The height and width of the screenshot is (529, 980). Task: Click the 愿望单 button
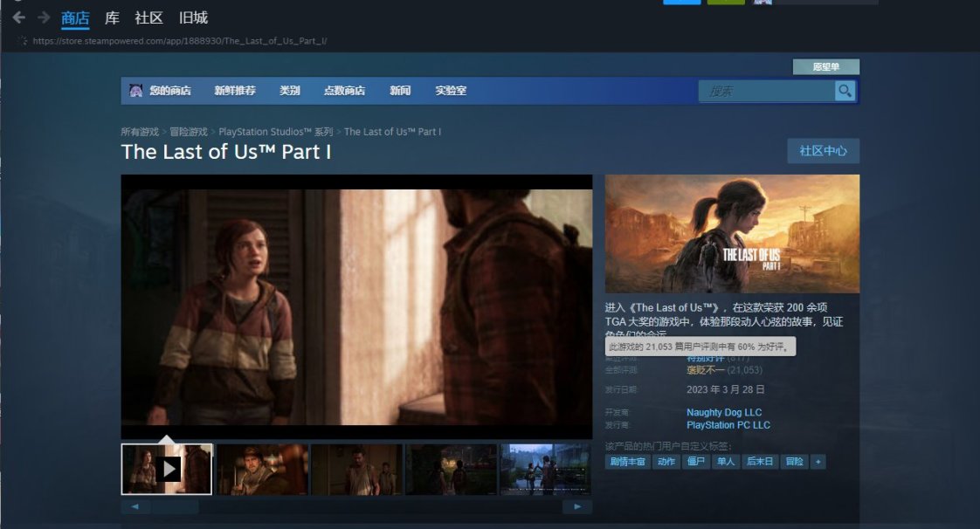click(x=826, y=67)
